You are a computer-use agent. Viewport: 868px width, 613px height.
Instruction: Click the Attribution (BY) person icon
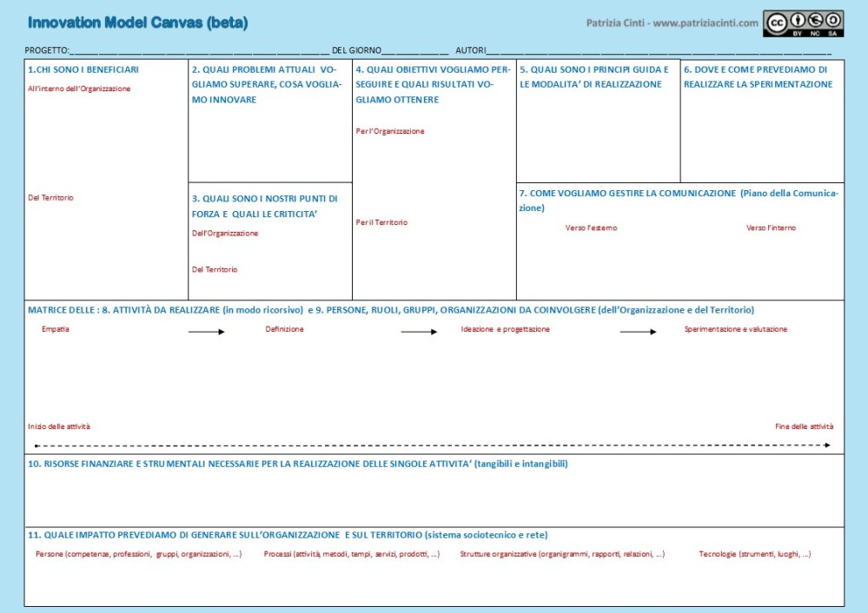click(x=798, y=20)
